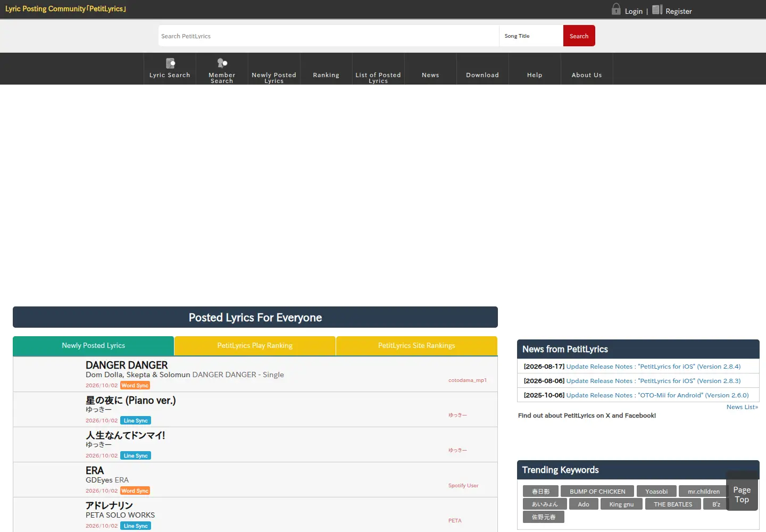Click poster name PETA

coord(455,521)
